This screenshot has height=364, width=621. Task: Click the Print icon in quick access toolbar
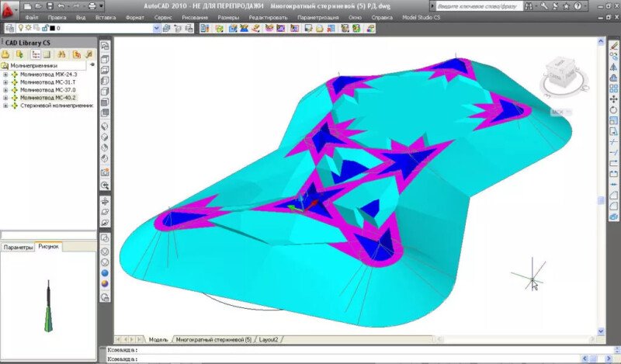(x=92, y=6)
